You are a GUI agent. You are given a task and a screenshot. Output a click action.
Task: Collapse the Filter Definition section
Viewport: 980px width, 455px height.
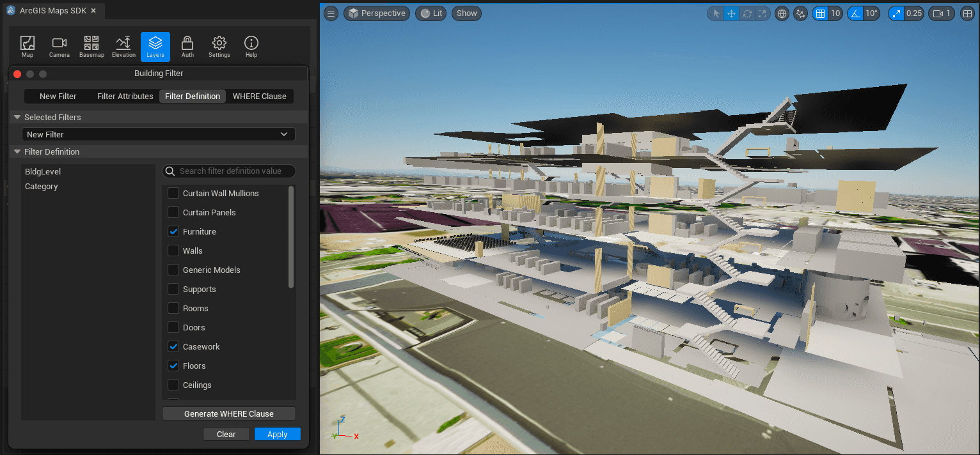(x=16, y=151)
